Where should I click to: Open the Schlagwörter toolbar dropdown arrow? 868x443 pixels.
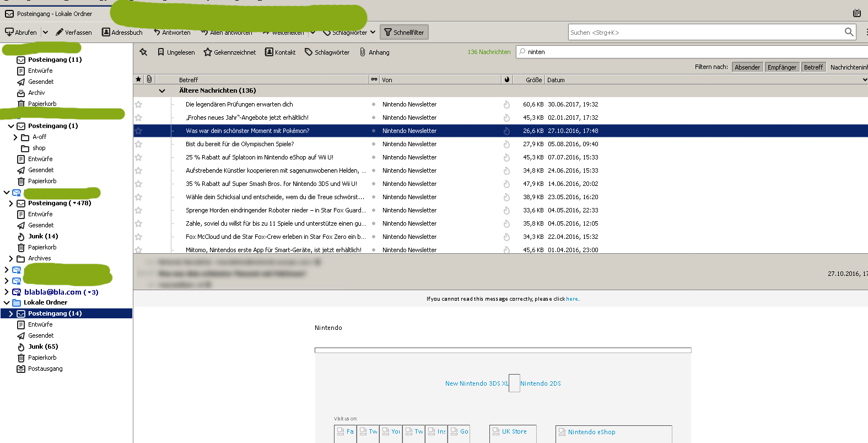[373, 33]
